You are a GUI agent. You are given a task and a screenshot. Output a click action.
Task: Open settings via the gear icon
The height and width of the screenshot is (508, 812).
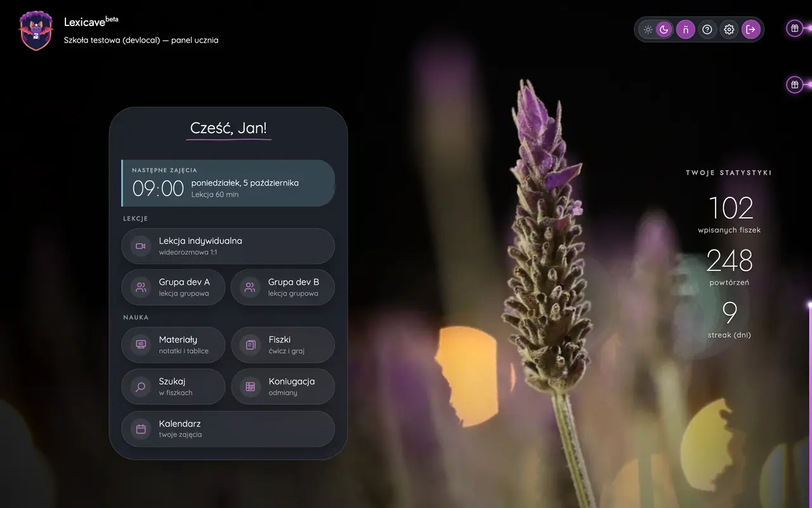click(730, 29)
